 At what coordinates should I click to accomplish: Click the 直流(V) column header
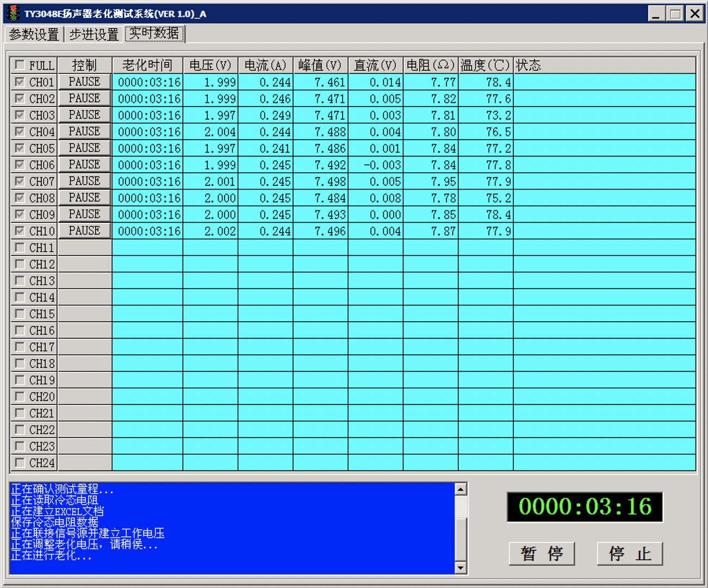(x=376, y=65)
